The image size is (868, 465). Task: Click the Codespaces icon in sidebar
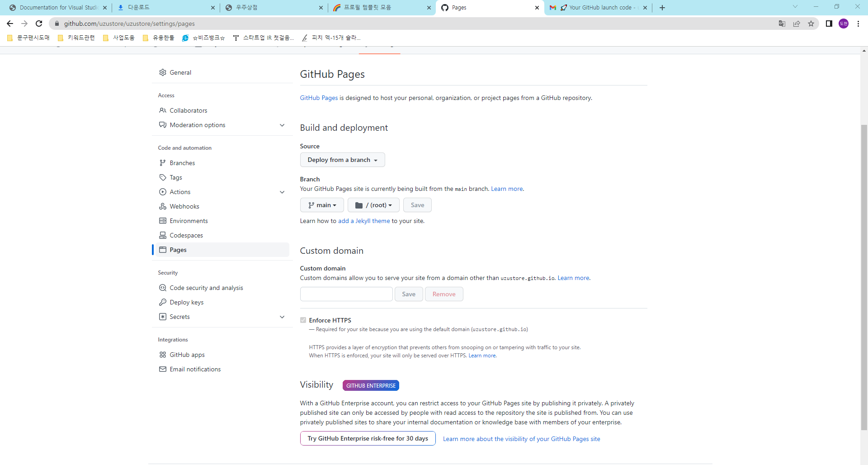click(163, 235)
